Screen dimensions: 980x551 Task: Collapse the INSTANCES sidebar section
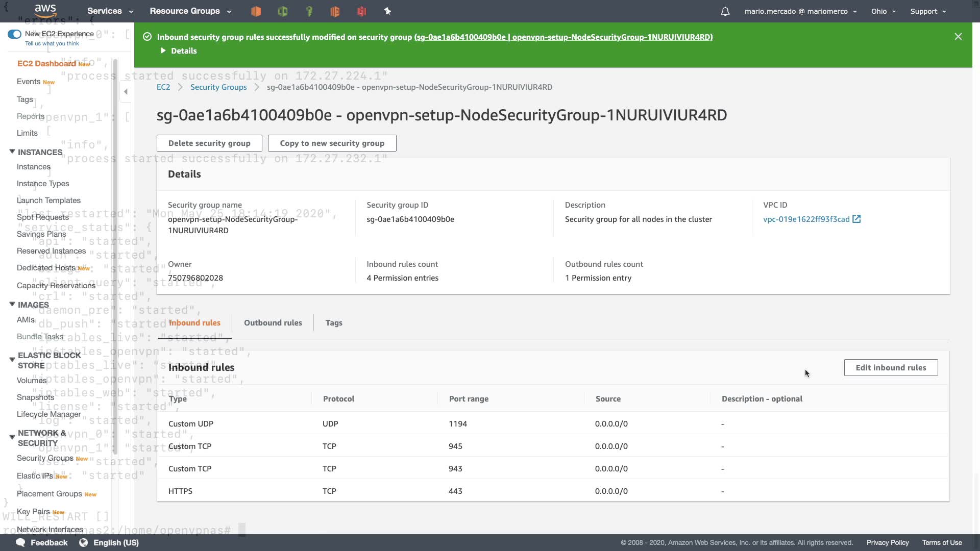coord(12,152)
